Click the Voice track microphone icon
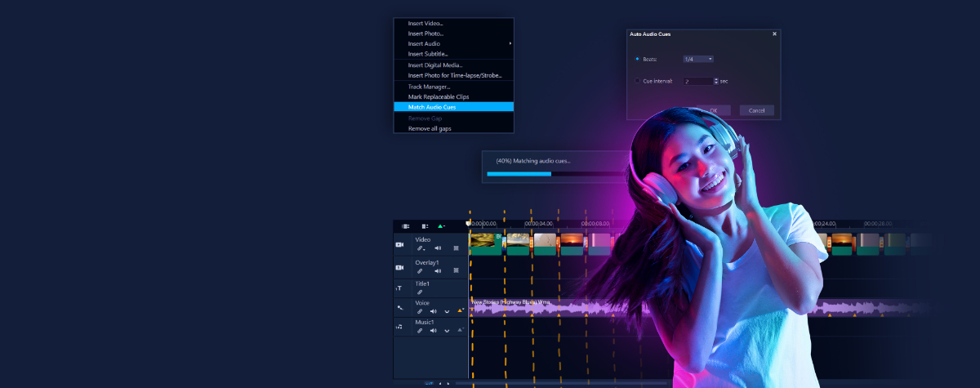The width and height of the screenshot is (980, 388). pyautogui.click(x=400, y=308)
